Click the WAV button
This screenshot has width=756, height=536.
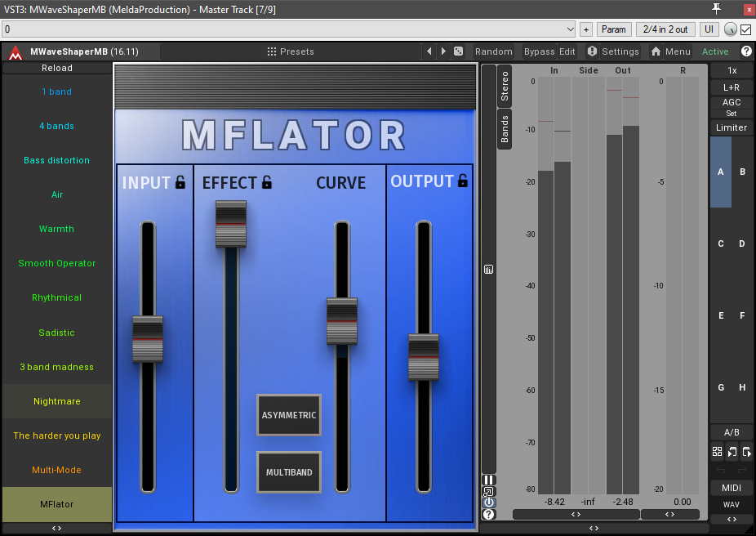click(x=732, y=505)
